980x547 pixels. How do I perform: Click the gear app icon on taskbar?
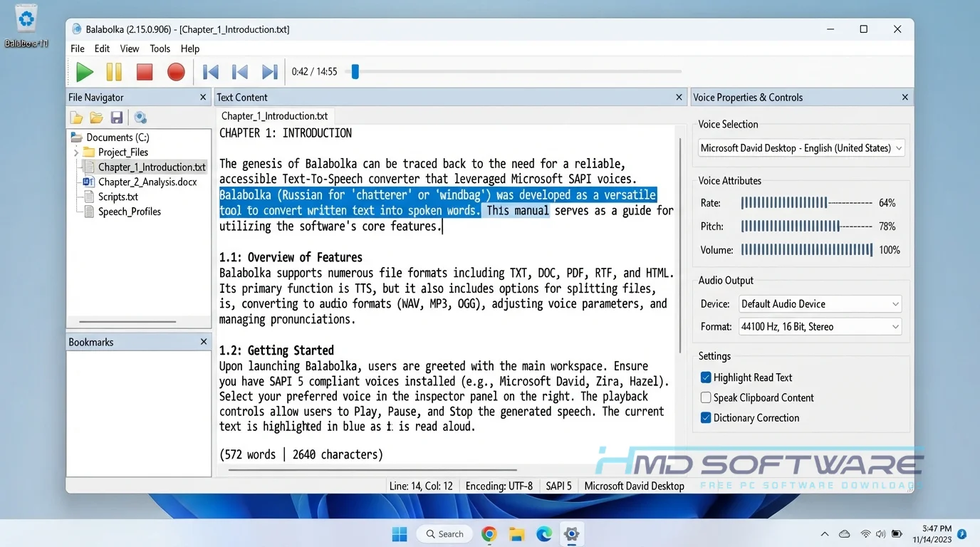[571, 533]
